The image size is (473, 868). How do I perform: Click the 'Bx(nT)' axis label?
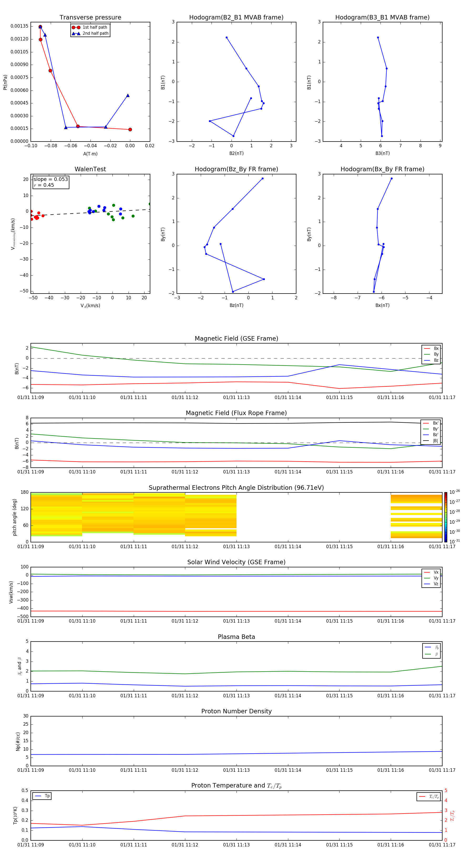[382, 305]
